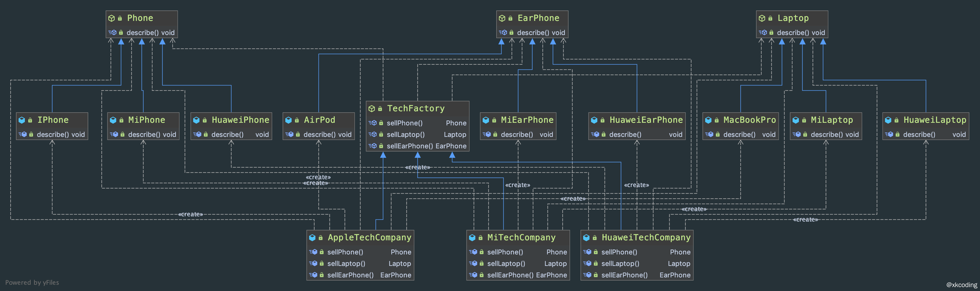Click the interface icon beside Phone title
Image resolution: width=980 pixels, height=291 pixels.
[112, 18]
